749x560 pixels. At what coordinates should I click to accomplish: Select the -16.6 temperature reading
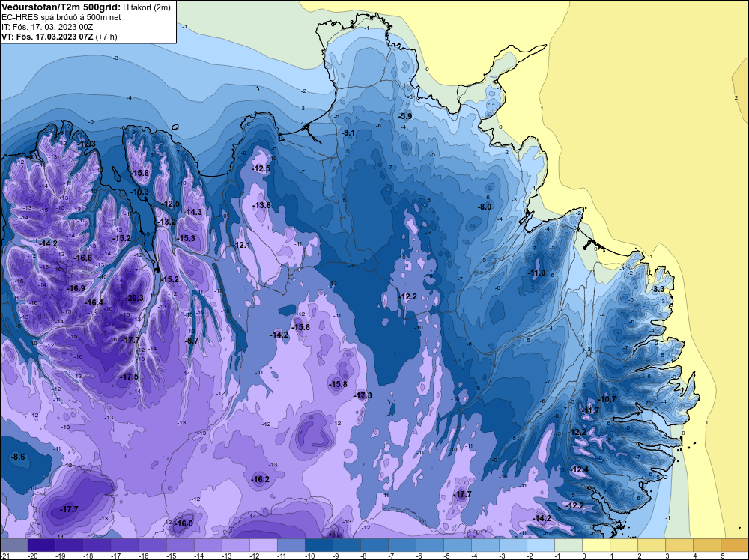click(82, 258)
